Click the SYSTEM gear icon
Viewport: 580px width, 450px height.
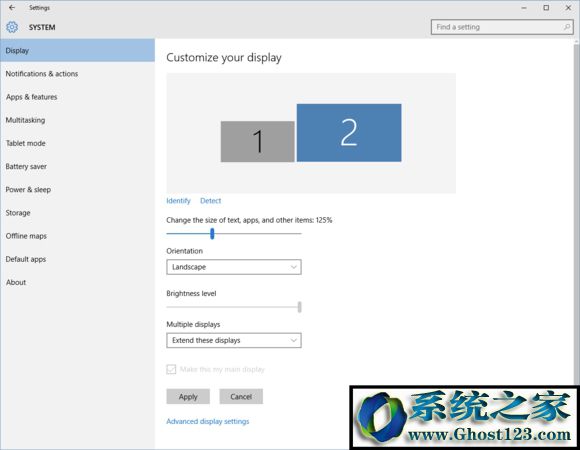point(12,27)
